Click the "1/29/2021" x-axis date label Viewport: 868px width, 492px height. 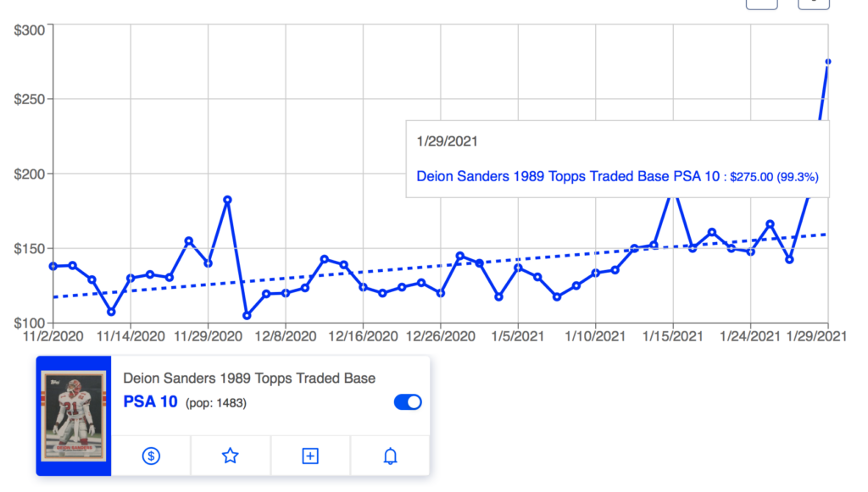tap(817, 336)
